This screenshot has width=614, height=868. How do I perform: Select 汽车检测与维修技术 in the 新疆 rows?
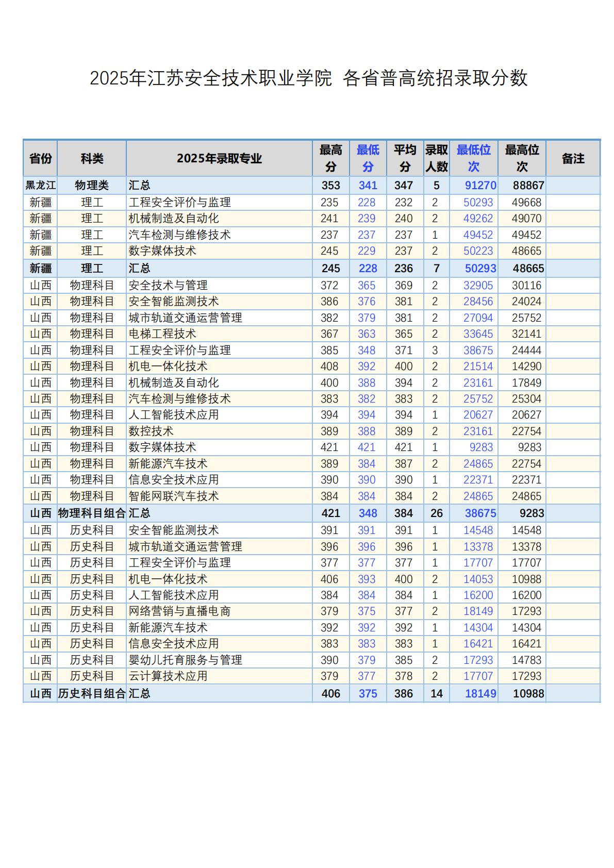tap(179, 235)
